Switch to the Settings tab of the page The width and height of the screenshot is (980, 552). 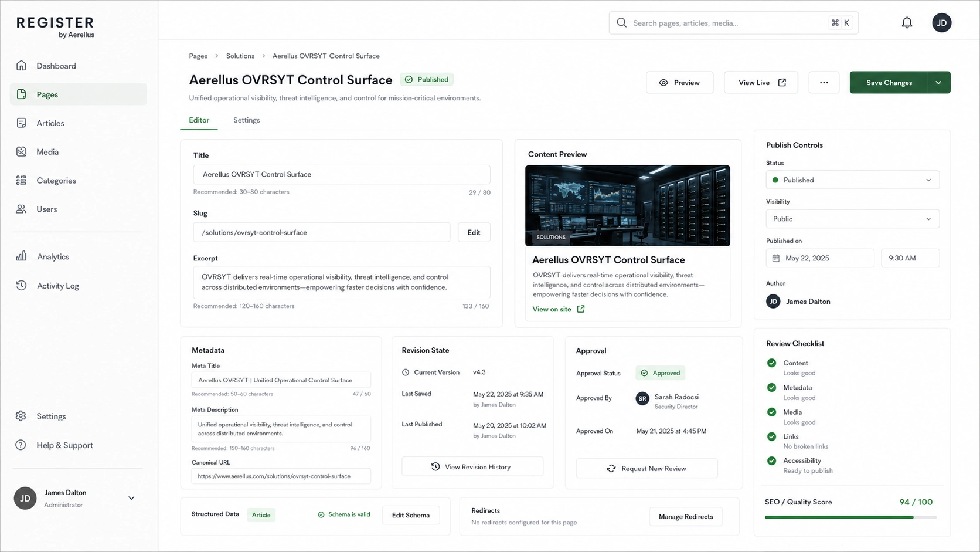click(x=247, y=120)
